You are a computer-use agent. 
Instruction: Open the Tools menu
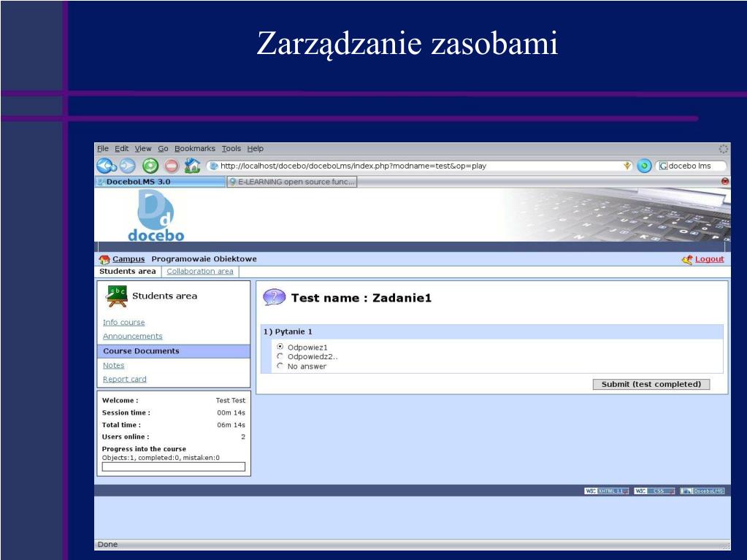click(231, 148)
